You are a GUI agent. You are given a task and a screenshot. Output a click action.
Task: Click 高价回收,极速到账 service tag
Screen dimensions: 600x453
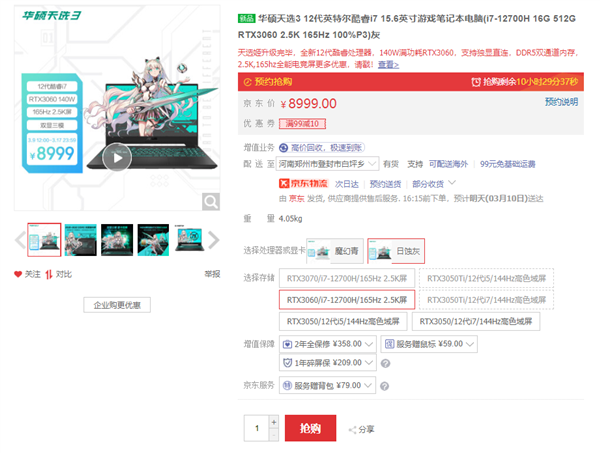pyautogui.click(x=322, y=147)
